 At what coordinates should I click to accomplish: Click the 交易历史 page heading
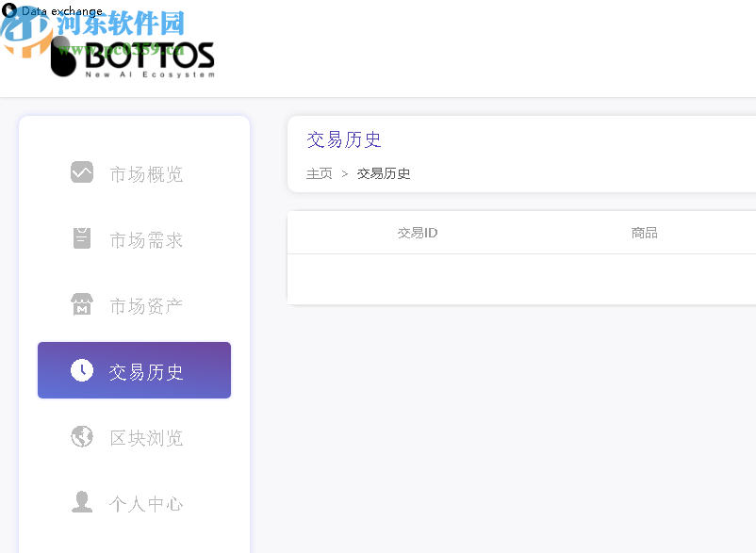(x=343, y=138)
